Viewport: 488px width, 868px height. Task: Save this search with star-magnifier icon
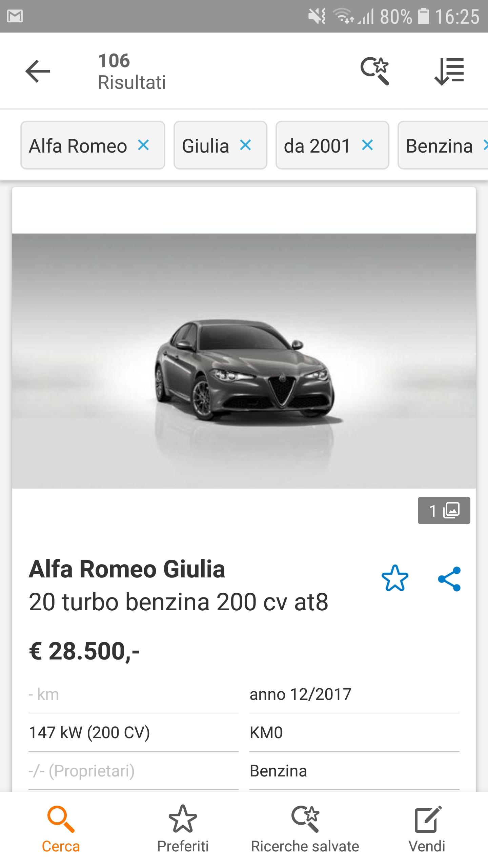[x=374, y=71]
